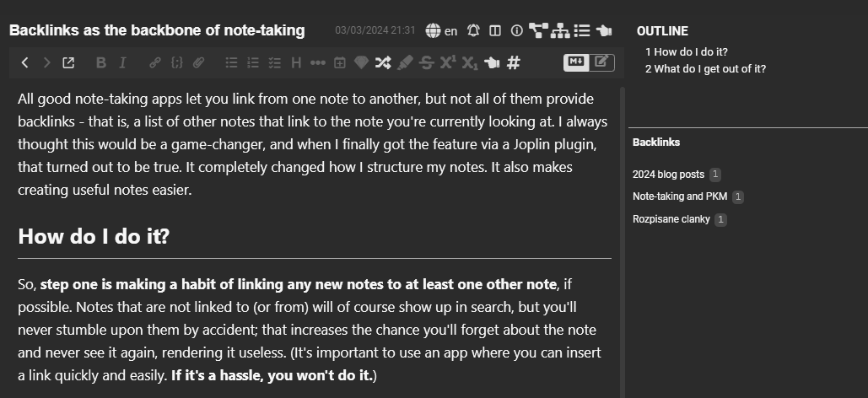The image size is (868, 398).
Task: Apply strikethrough formatting
Action: point(426,62)
